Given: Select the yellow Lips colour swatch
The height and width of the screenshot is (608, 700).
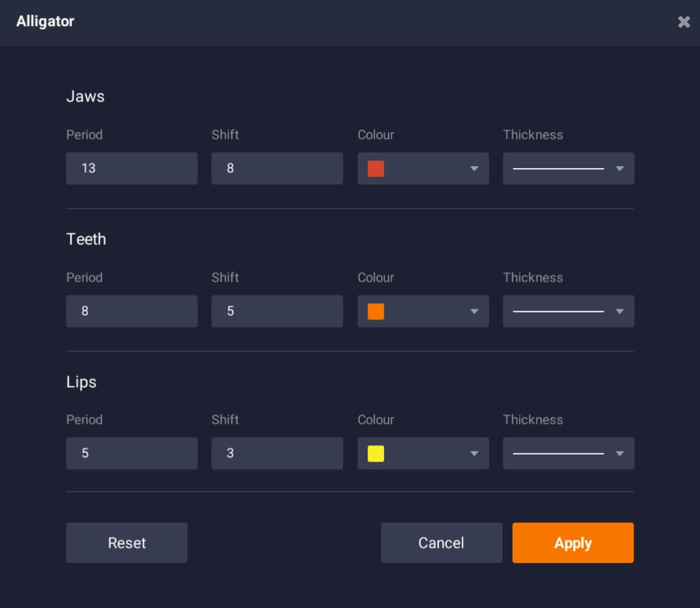Looking at the screenshot, I should click(376, 453).
